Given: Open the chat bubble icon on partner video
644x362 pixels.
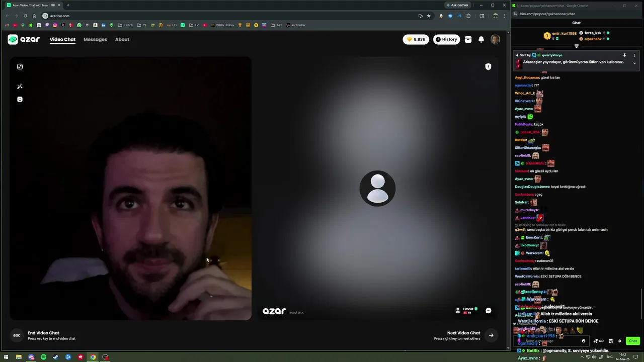Looking at the screenshot, I should [488, 311].
